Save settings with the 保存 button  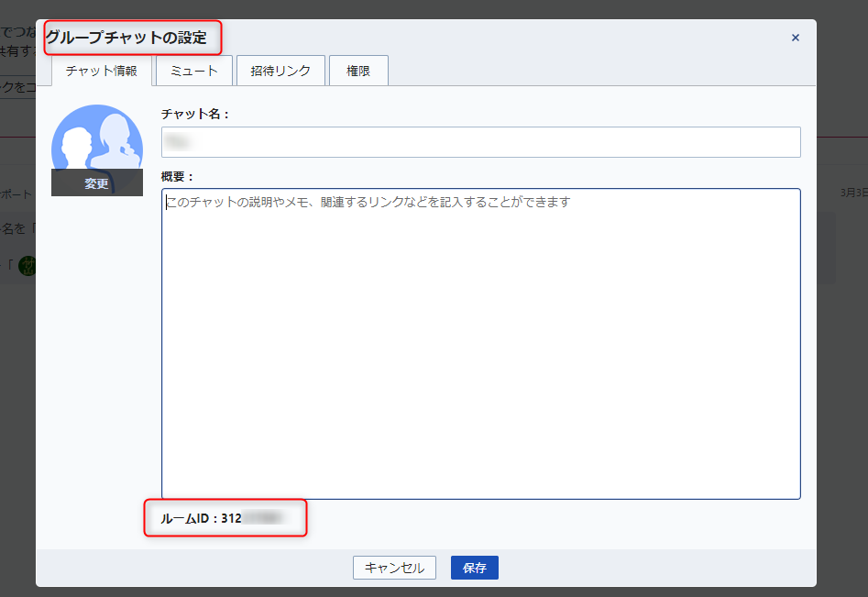tap(474, 568)
